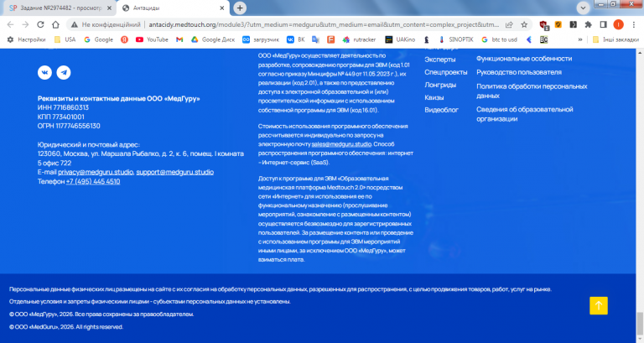
Task: Open the BC bookmark icon
Action: pyautogui.click(x=543, y=39)
